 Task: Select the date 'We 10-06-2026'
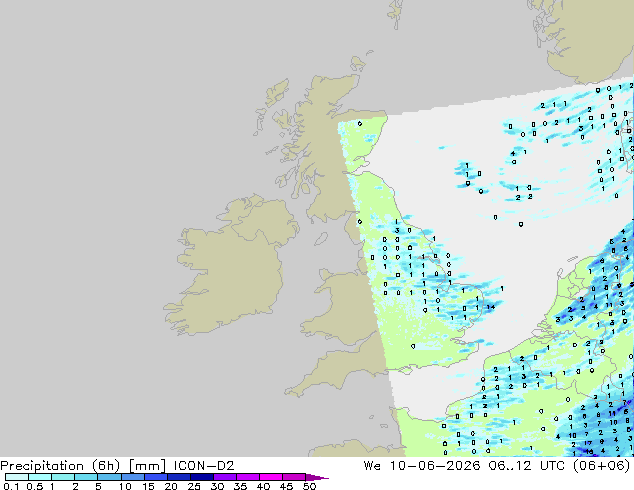(422, 465)
